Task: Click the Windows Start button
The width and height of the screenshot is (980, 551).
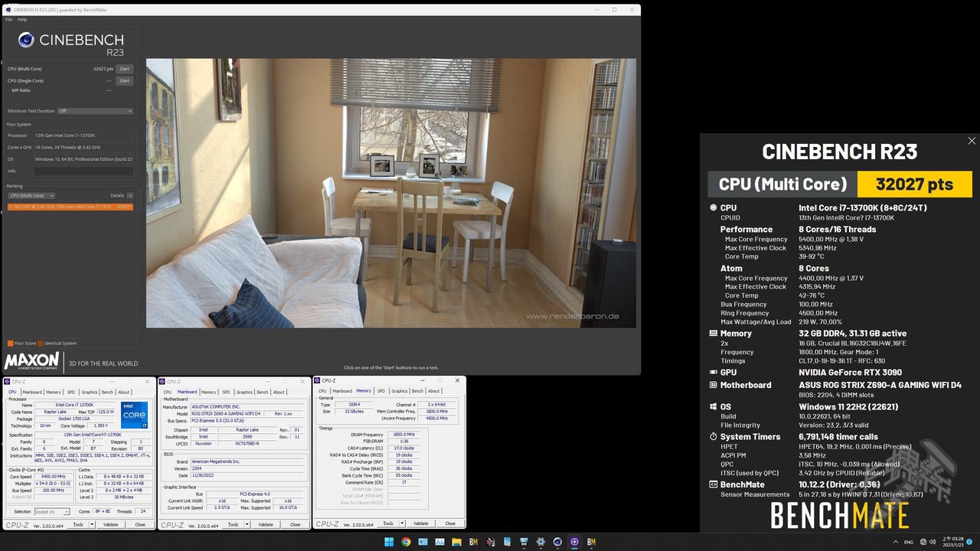Action: pos(389,542)
